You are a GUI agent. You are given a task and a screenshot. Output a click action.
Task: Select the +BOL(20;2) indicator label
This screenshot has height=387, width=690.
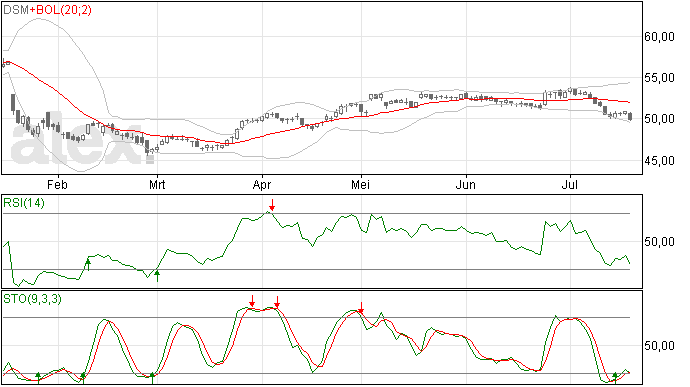pos(61,10)
